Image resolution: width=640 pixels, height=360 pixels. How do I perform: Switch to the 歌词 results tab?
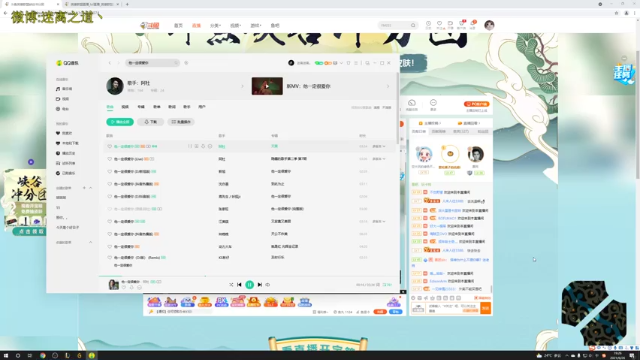pyautogui.click(x=172, y=107)
